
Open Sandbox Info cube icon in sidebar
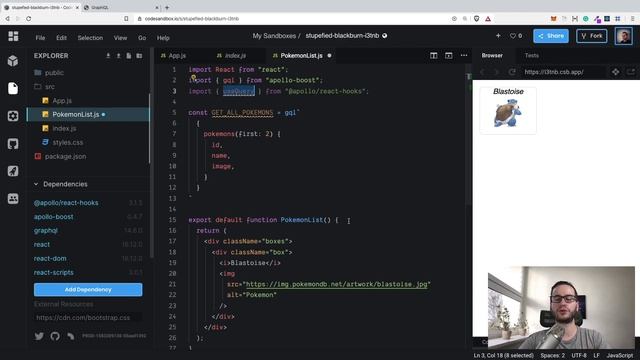point(13,60)
